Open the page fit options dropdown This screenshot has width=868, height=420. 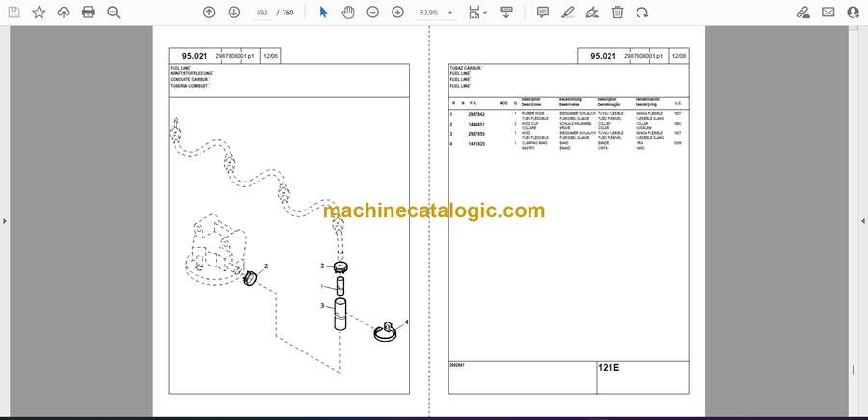tap(476, 13)
